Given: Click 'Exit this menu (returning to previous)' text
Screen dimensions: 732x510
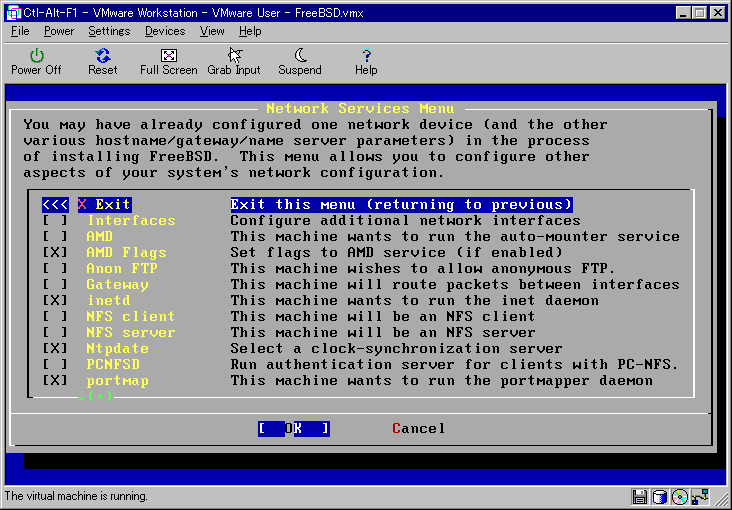Looking at the screenshot, I should (401, 205).
